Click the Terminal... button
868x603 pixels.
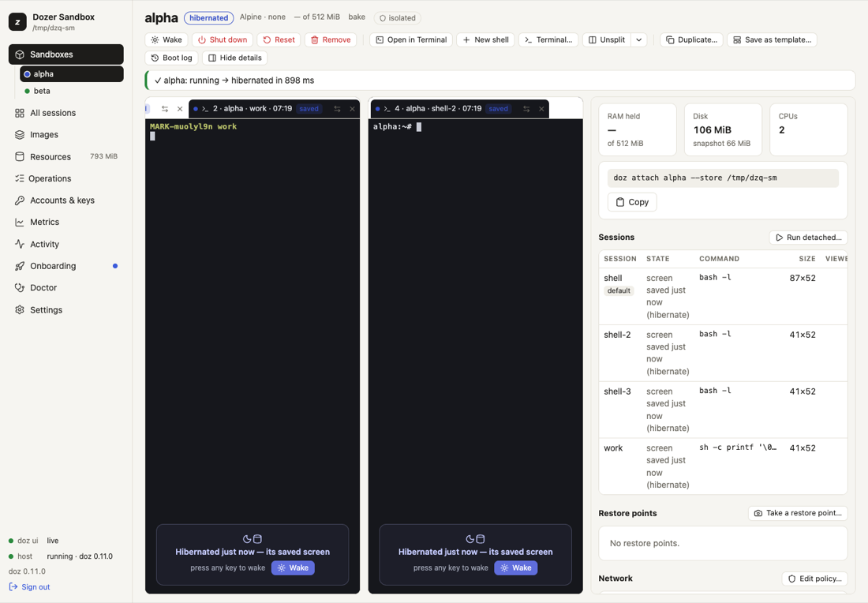point(548,40)
